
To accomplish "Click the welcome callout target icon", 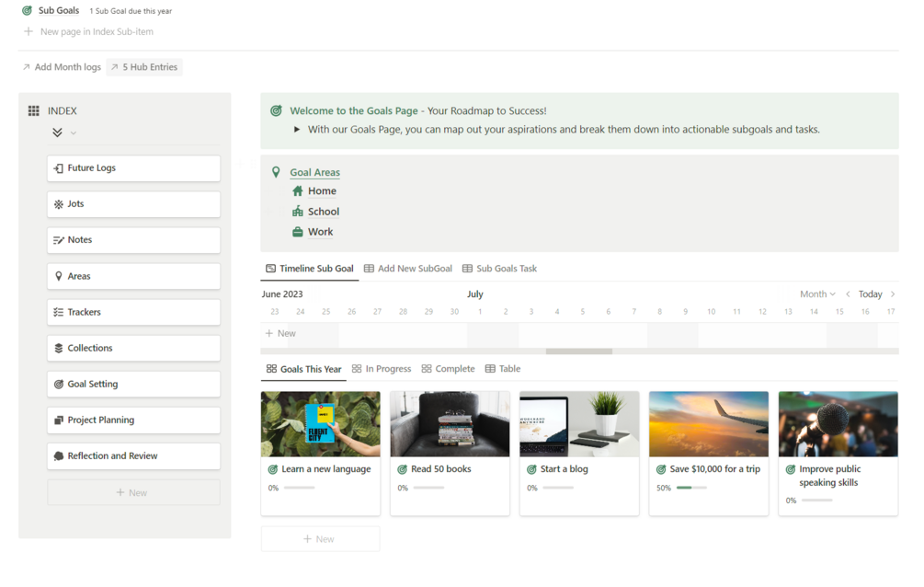I will coord(276,110).
